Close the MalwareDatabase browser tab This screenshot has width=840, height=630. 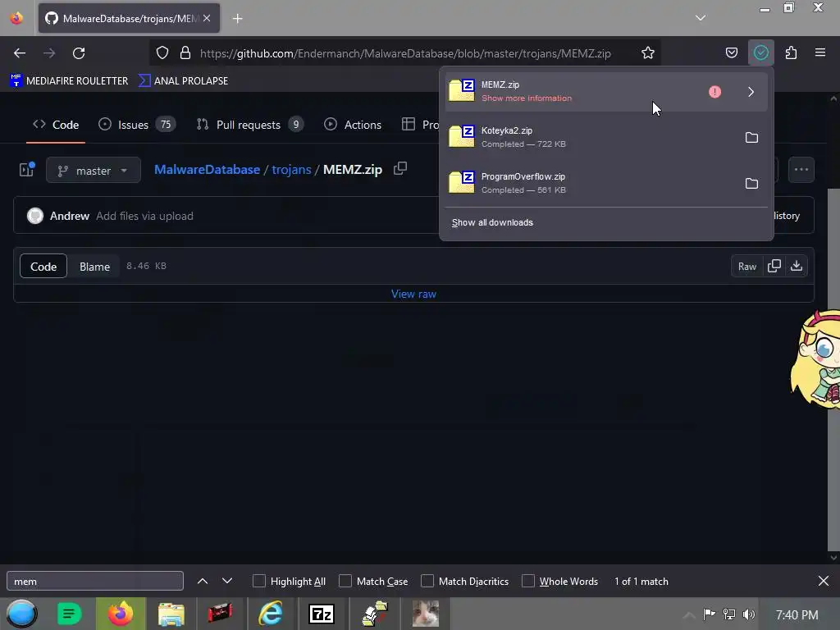click(207, 18)
